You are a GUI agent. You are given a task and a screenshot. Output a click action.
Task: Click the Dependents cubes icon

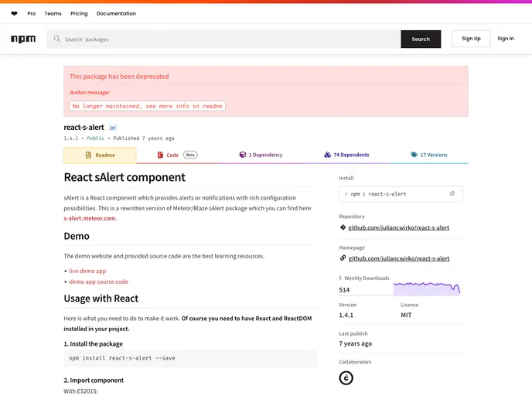327,155
